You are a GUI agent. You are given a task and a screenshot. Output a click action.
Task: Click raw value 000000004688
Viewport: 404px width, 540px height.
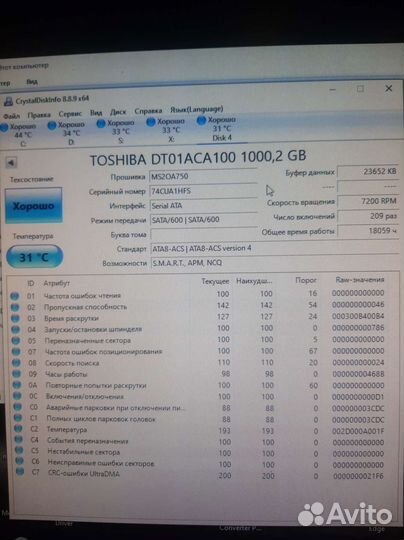click(x=358, y=374)
